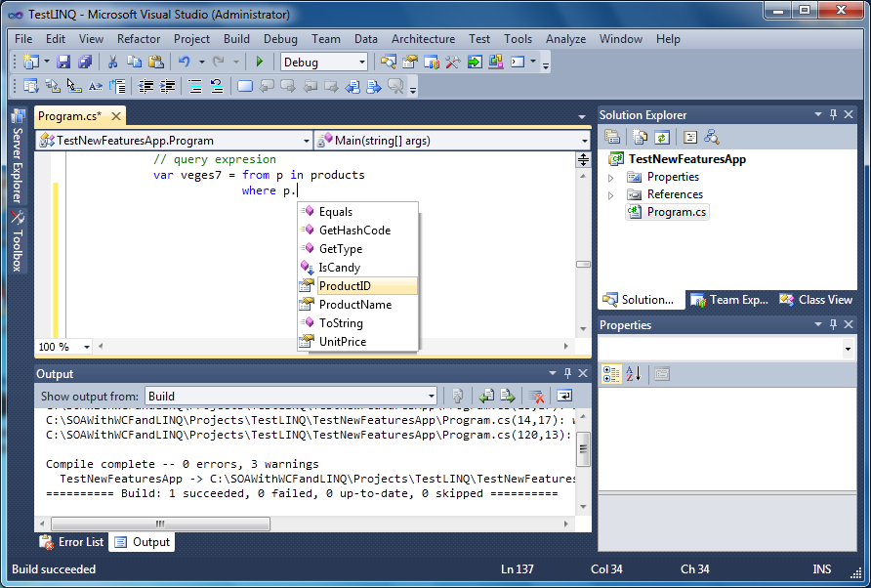Comment out the selected lines icon
This screenshot has height=588, width=871.
[195, 86]
